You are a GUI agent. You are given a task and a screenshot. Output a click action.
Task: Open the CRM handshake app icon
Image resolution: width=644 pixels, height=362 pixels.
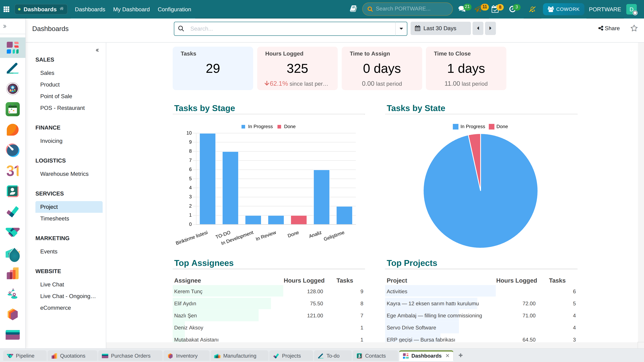coord(12,232)
